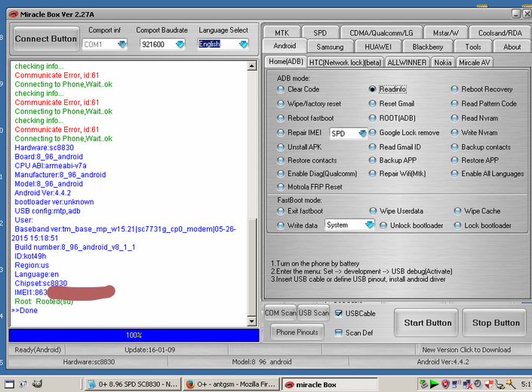The height and width of the screenshot is (392, 532).
Task: Switch to the MTK tab
Action: pyautogui.click(x=281, y=32)
